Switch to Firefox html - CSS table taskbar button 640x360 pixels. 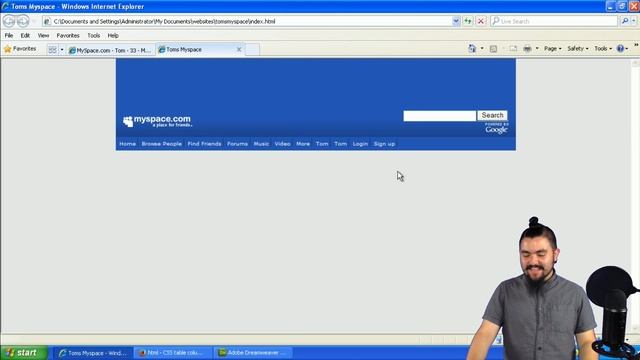click(172, 353)
